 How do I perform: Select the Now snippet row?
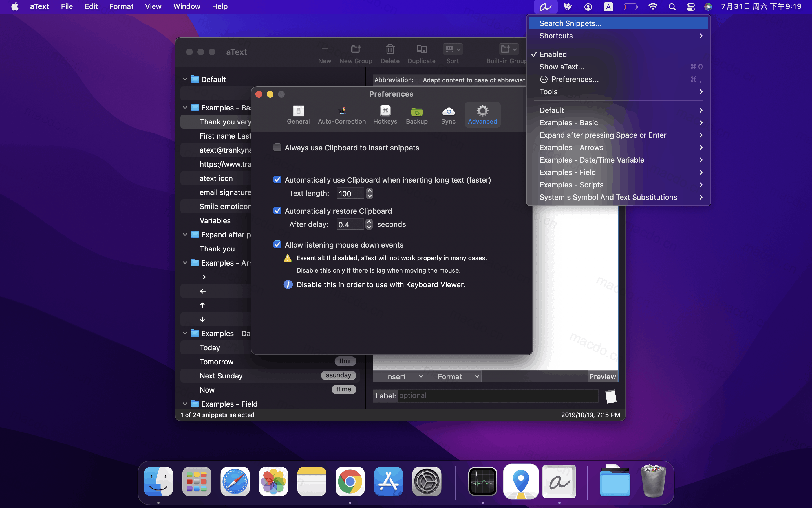(270, 390)
